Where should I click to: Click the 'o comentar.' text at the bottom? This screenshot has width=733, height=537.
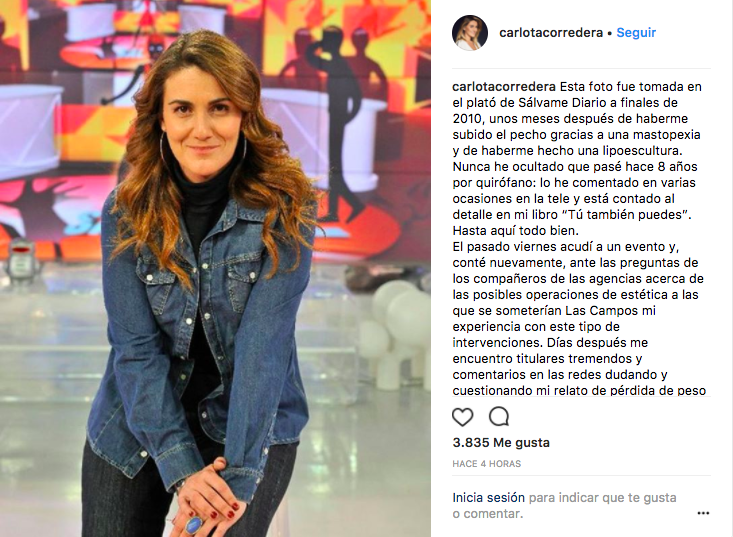488,514
